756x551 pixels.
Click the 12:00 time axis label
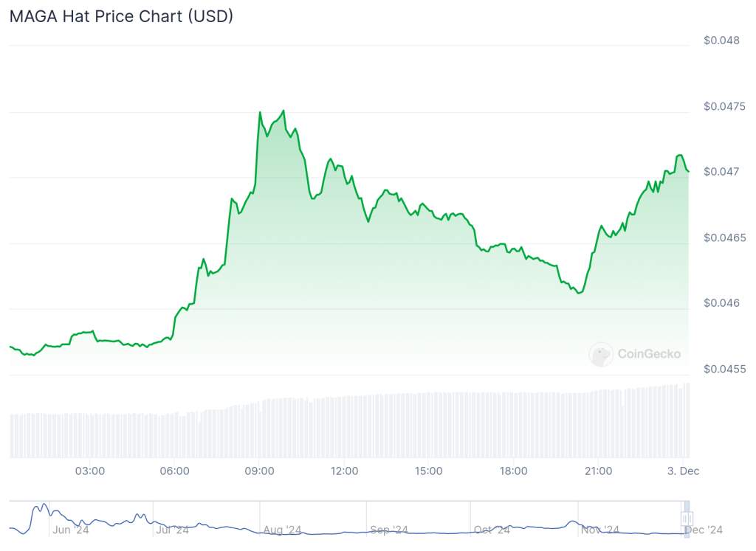345,471
